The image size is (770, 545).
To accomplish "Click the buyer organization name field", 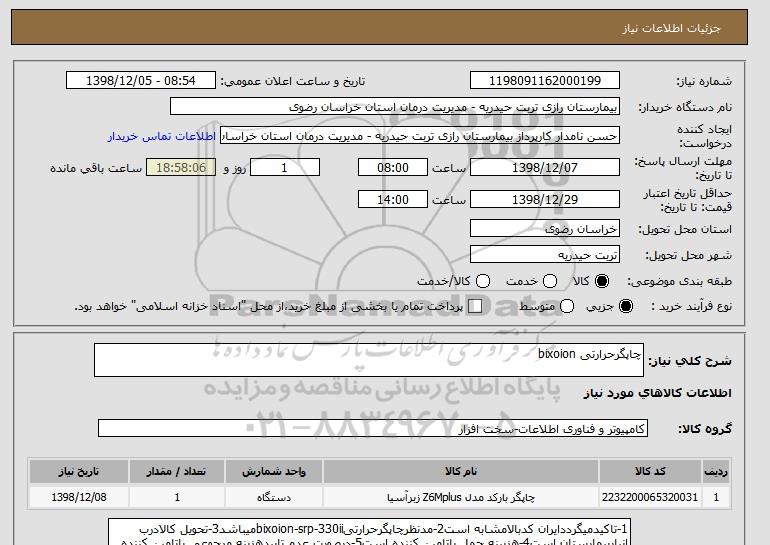I will pyautogui.click(x=395, y=107).
